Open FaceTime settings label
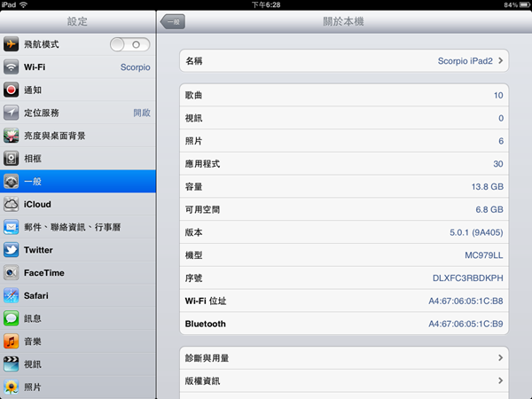 click(44, 273)
